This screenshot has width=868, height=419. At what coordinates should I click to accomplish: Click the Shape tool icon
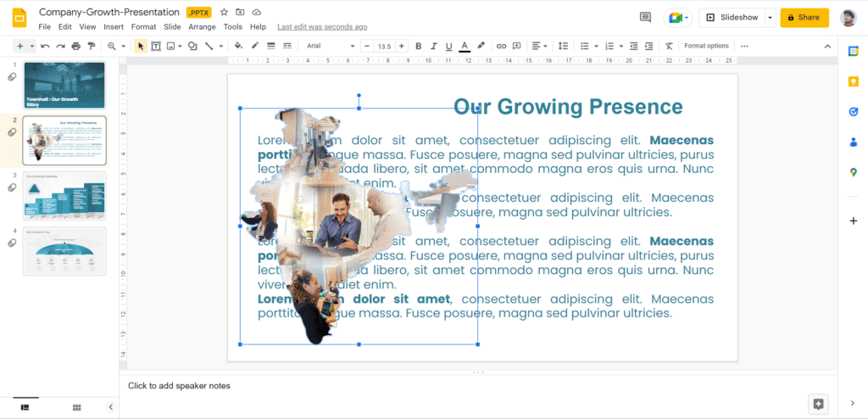pyautogui.click(x=192, y=46)
